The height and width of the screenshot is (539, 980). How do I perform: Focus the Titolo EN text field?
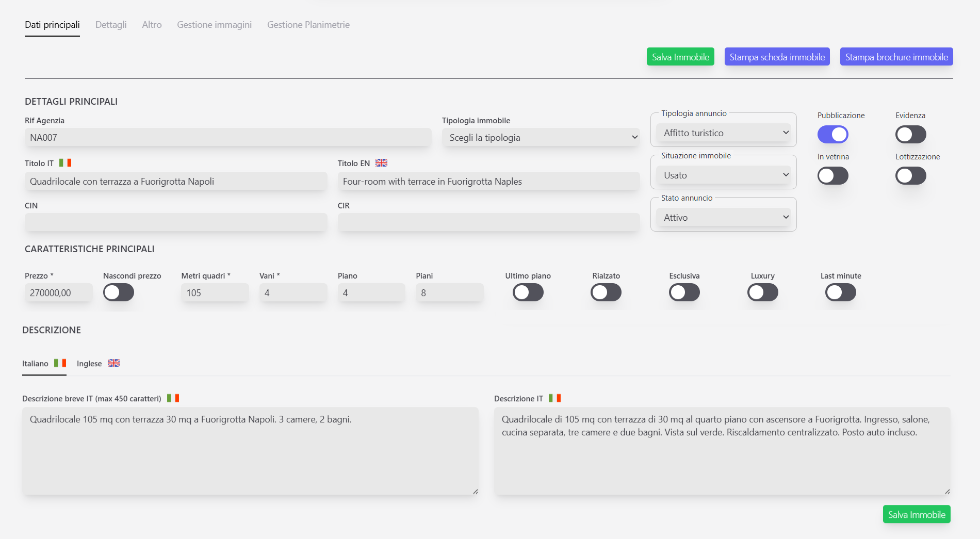coord(489,182)
